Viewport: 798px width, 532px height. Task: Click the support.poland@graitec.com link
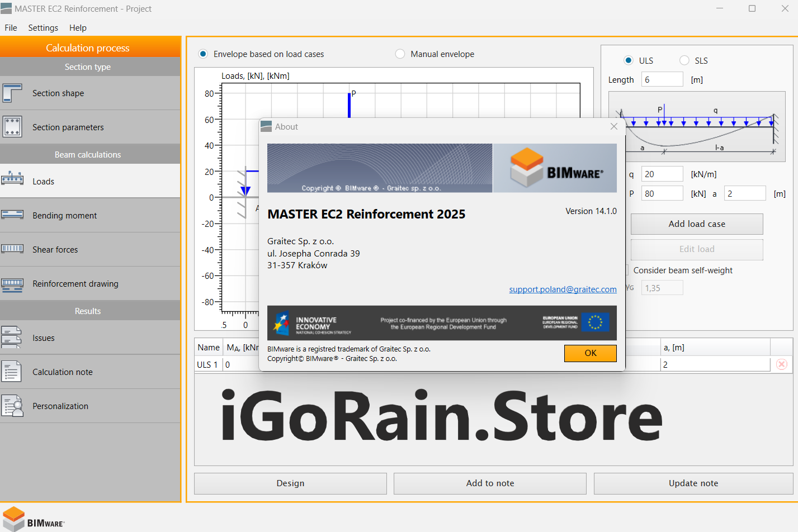[563, 289]
